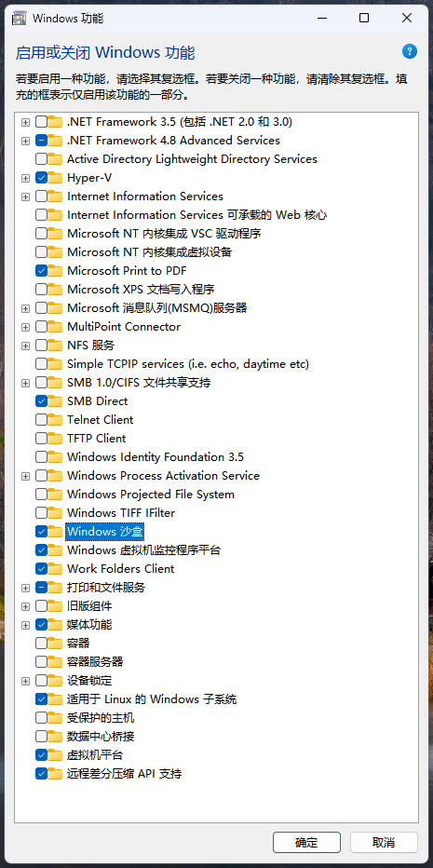Uncheck the Microsoft Print to PDF checkbox

pyautogui.click(x=41, y=271)
